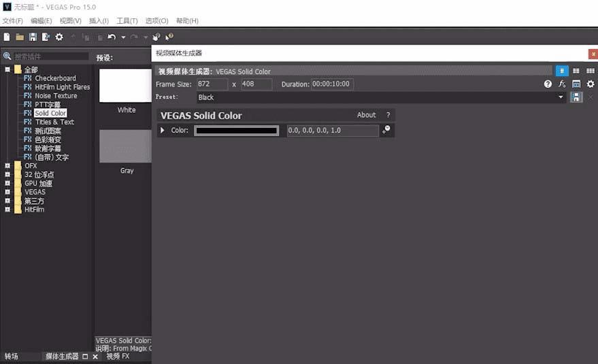Open the 工具(T) menu
This screenshot has height=364, width=598.
[x=127, y=21]
